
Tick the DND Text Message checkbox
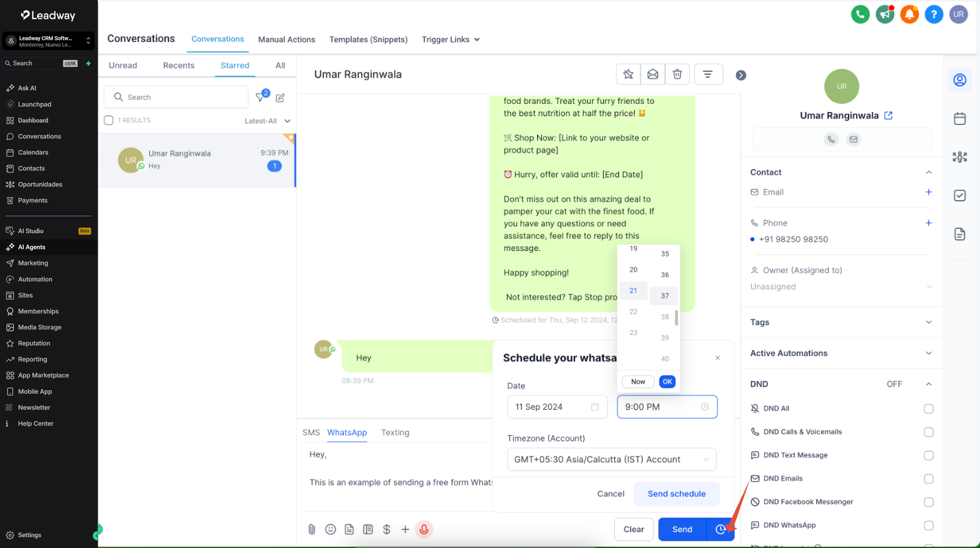click(928, 455)
